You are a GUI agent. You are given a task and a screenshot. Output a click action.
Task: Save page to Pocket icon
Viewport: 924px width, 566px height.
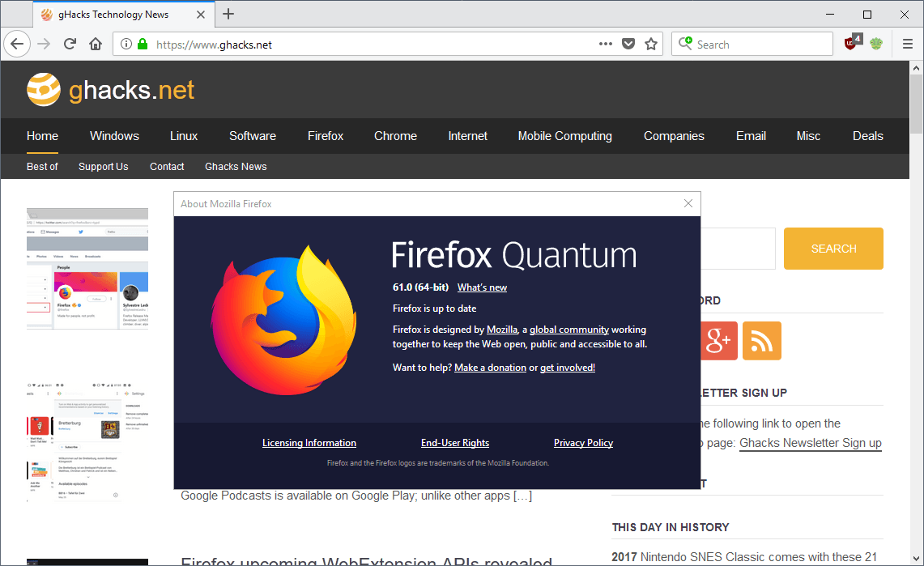628,45
